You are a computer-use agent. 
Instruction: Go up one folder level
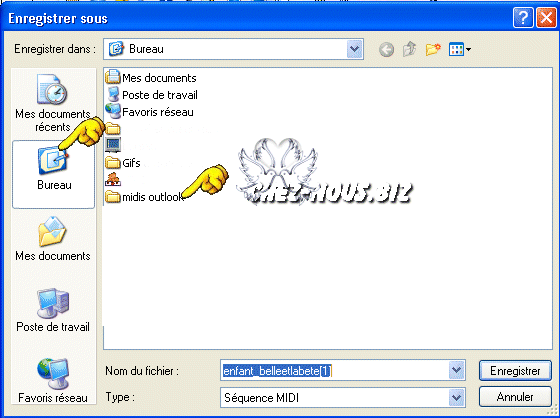[x=410, y=49]
